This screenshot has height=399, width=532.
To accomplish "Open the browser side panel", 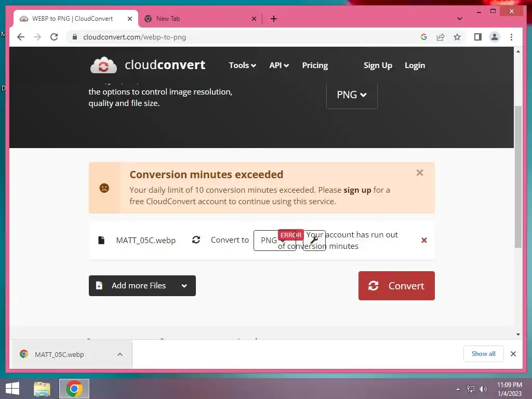I will click(478, 37).
